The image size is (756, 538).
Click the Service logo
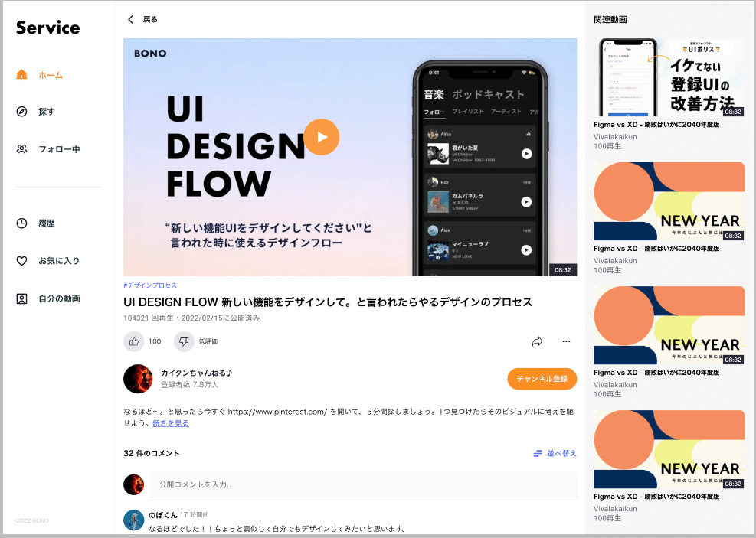pos(47,28)
